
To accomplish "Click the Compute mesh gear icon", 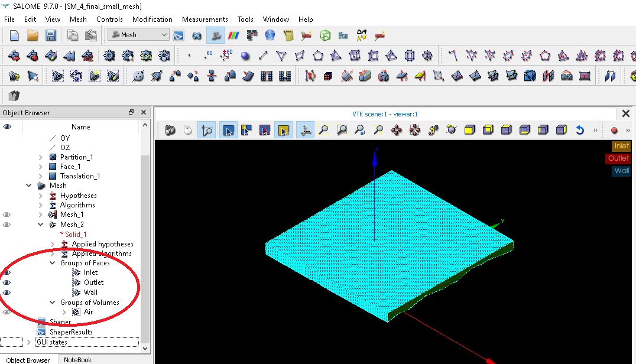I will pos(109,55).
